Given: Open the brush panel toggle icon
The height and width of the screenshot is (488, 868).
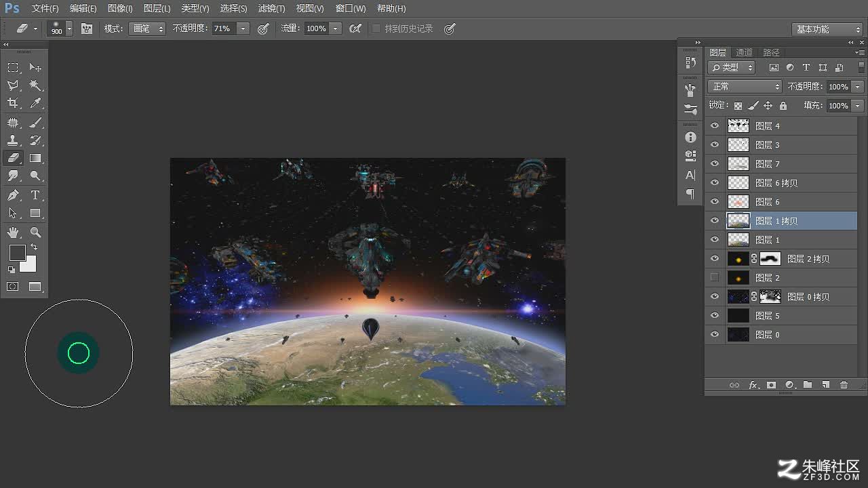Looking at the screenshot, I should pyautogui.click(x=87, y=29).
